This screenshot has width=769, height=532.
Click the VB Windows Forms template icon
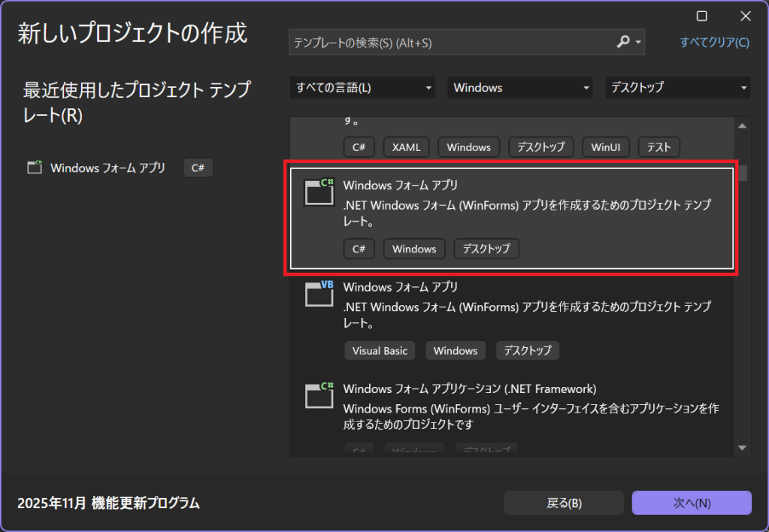[x=319, y=294]
